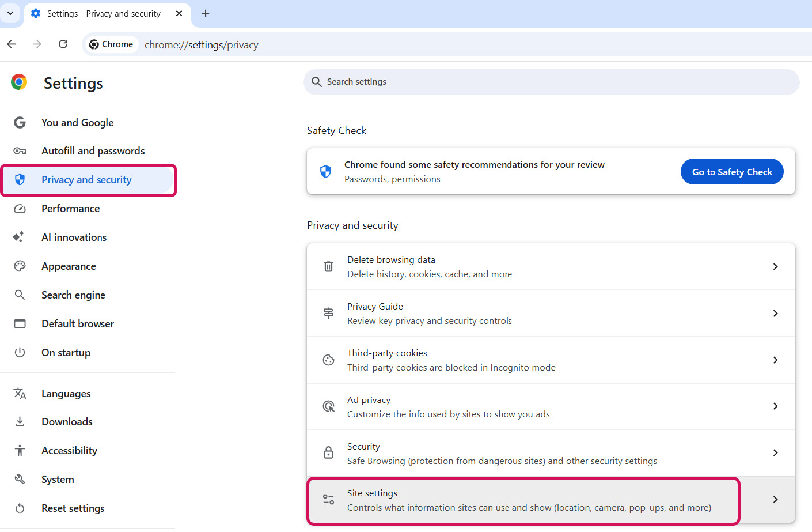Click the Default browser window icon
The height and width of the screenshot is (532, 812).
(x=20, y=323)
